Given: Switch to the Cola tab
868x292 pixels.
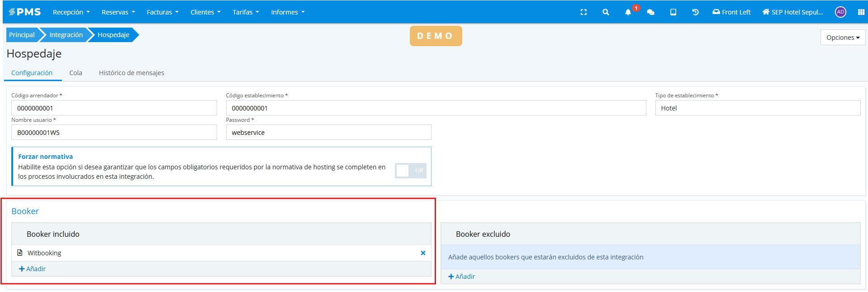Looking at the screenshot, I should pos(76,73).
